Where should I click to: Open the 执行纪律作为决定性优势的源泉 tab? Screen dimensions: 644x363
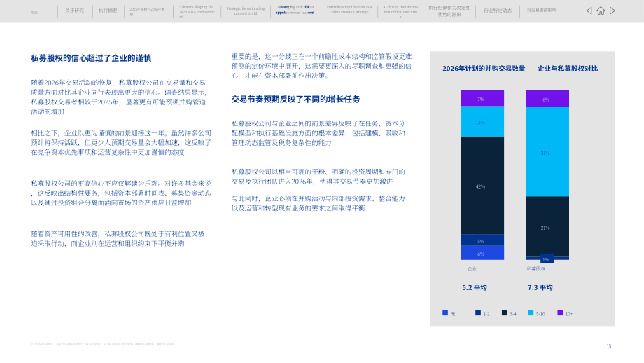tap(449, 11)
